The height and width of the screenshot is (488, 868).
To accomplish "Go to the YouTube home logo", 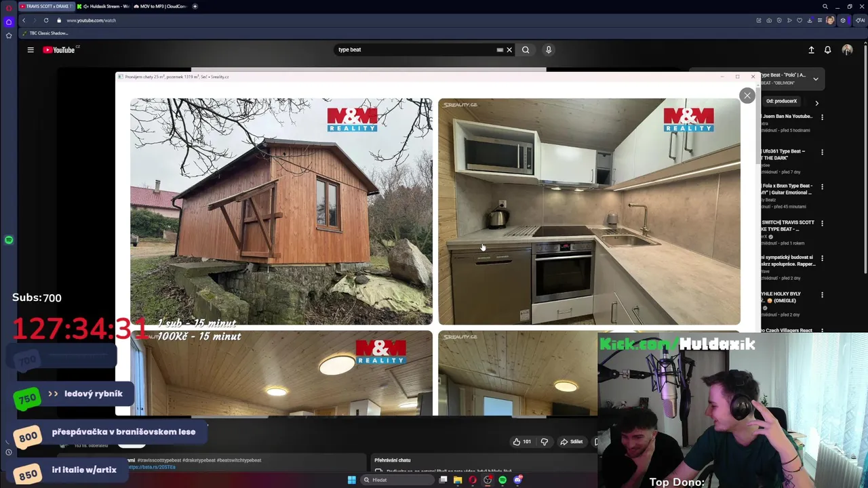I will pyautogui.click(x=60, y=49).
